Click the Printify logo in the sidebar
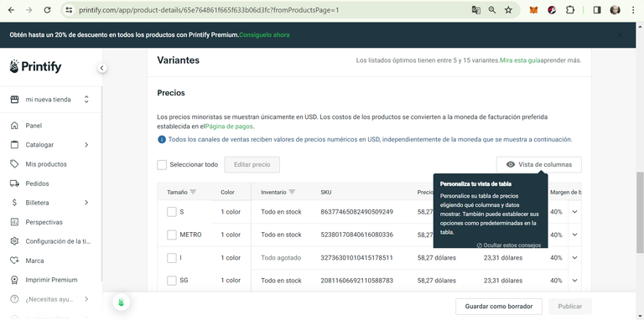Viewport: 644px width, 320px height. [x=35, y=66]
